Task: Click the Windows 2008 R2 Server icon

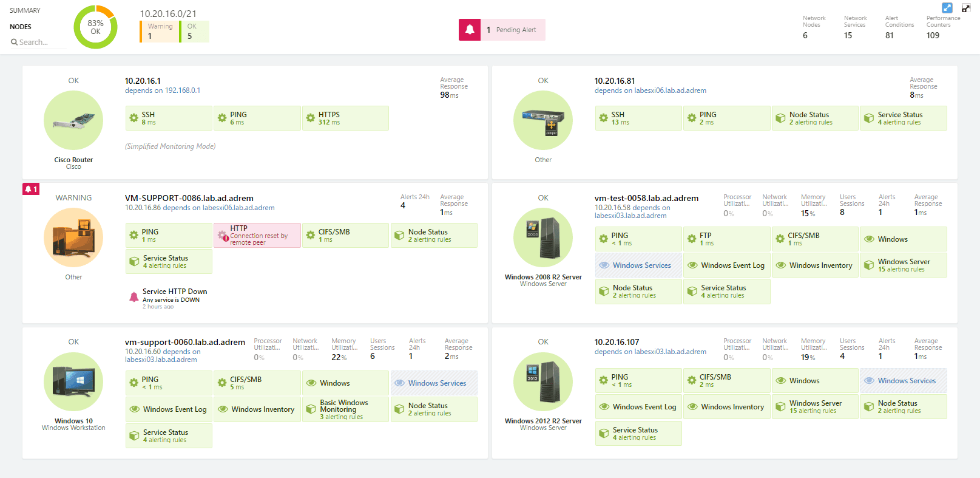Action: [x=543, y=237]
